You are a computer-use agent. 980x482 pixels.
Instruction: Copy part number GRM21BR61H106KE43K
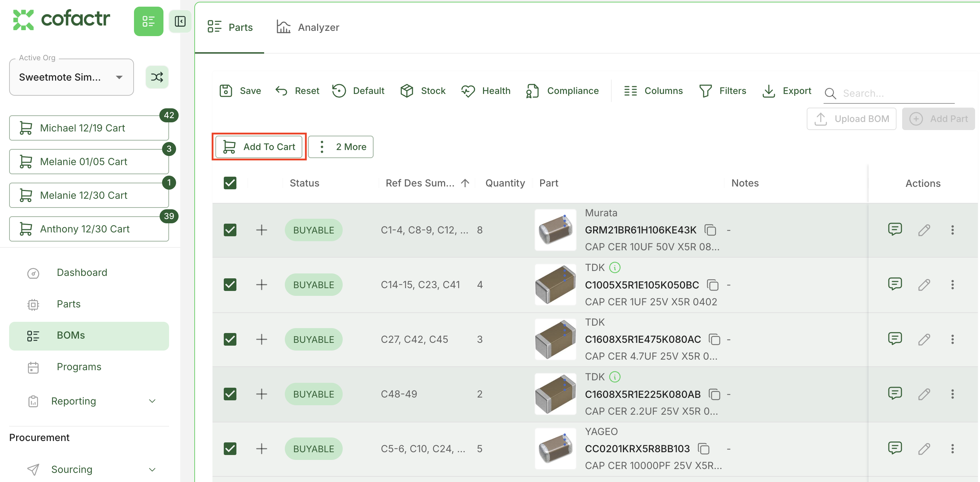coord(710,230)
